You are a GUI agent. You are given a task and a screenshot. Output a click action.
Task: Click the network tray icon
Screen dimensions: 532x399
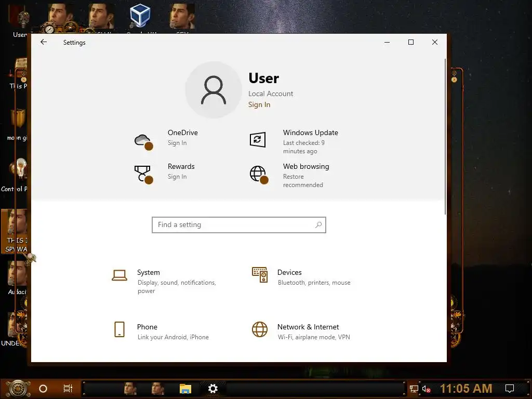[x=414, y=389]
